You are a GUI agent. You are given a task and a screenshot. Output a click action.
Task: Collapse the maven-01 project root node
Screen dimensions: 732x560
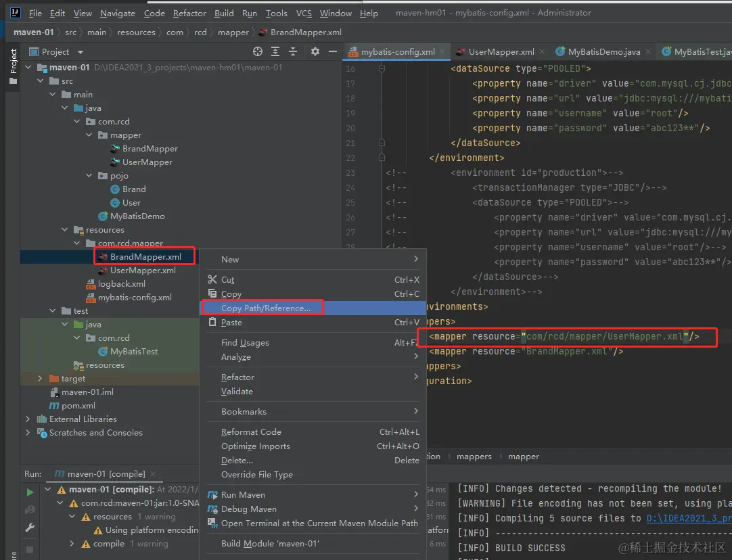(28, 67)
